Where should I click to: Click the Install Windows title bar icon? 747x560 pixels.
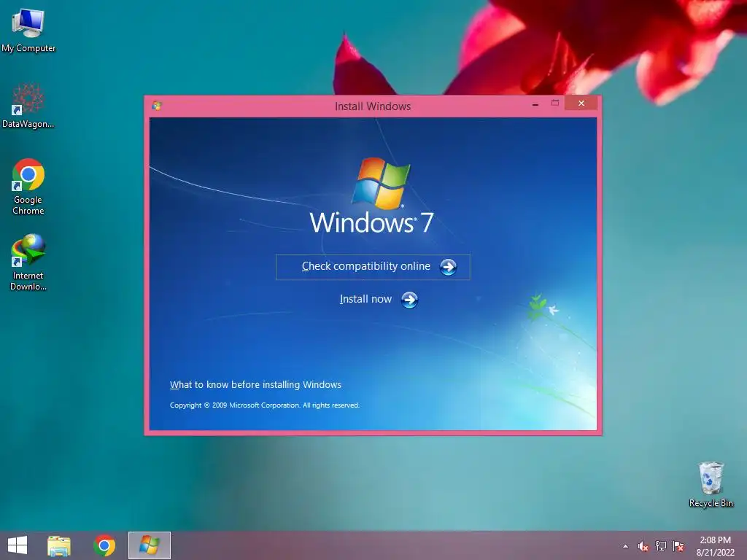(x=157, y=105)
